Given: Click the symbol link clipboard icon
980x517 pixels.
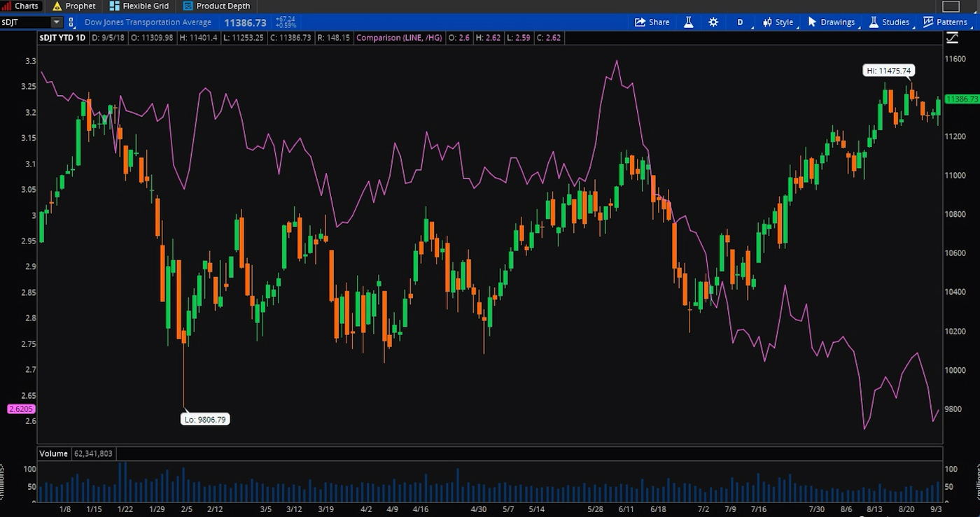Looking at the screenshot, I should (x=71, y=22).
